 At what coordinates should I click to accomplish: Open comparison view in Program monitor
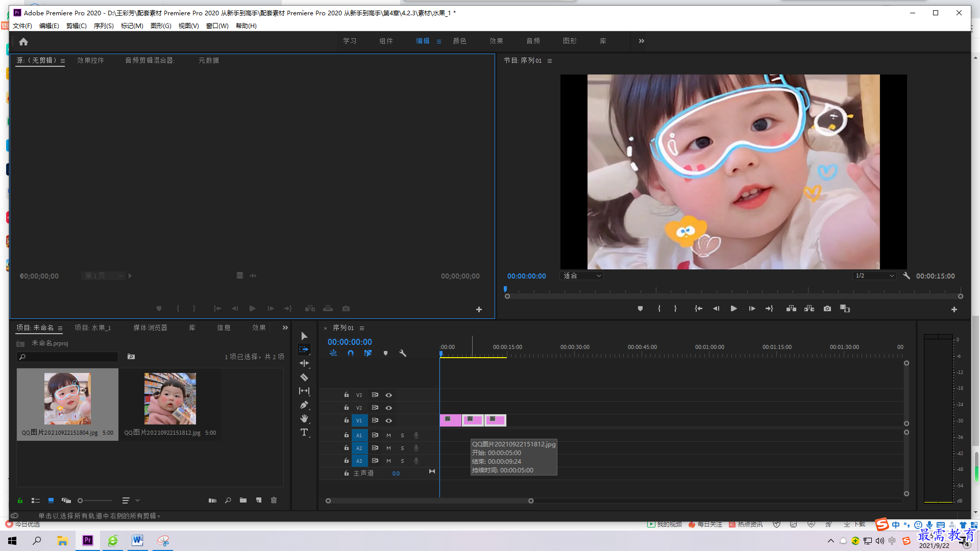click(845, 309)
